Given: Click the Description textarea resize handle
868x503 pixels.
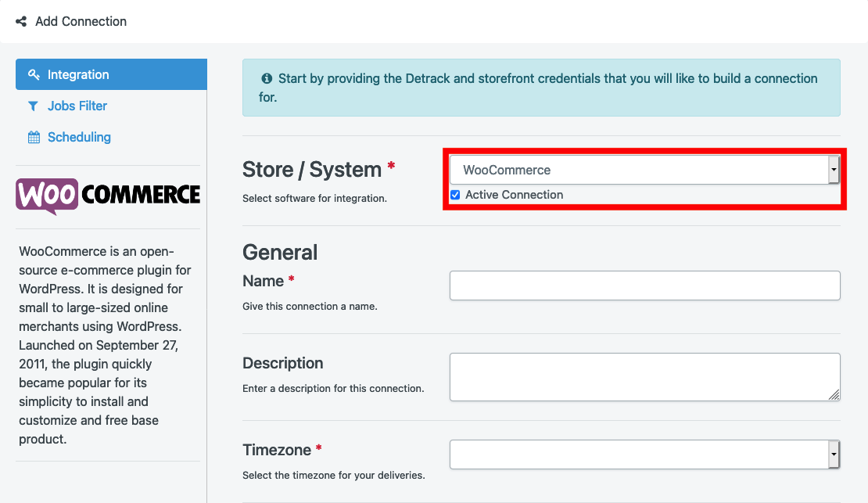Looking at the screenshot, I should coord(834,394).
